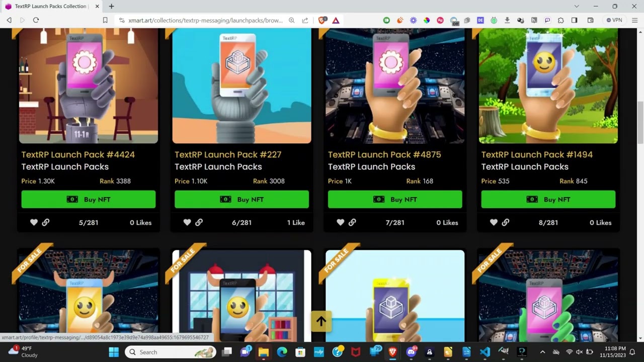644x362 pixels.
Task: Open the tab search dropdown chevron
Action: click(x=577, y=6)
